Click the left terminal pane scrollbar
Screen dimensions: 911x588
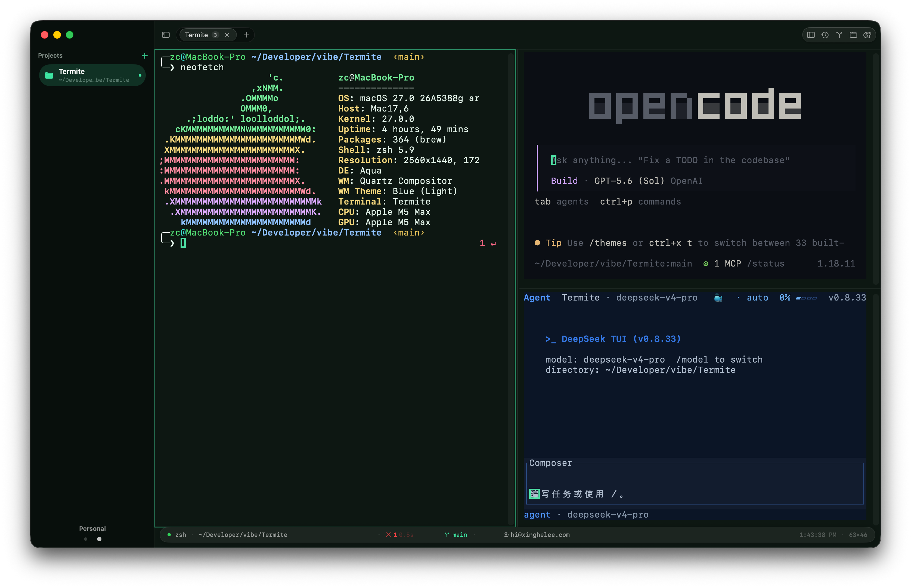[x=511, y=289]
